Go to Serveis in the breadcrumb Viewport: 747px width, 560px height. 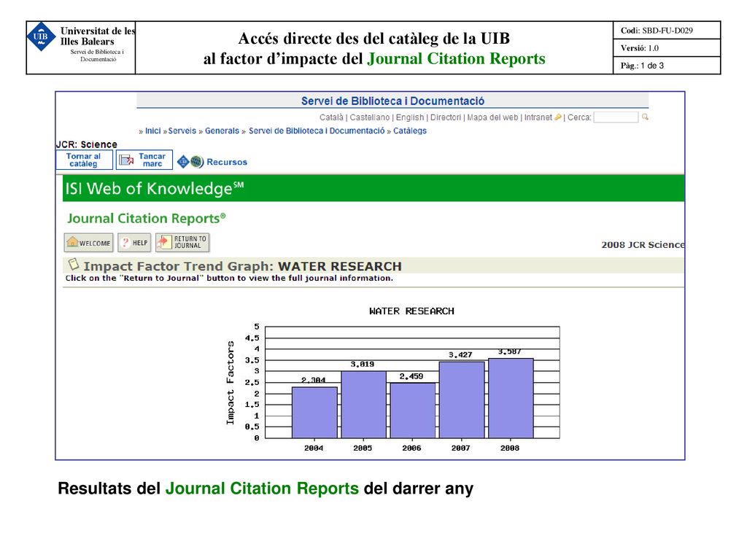[x=182, y=131]
